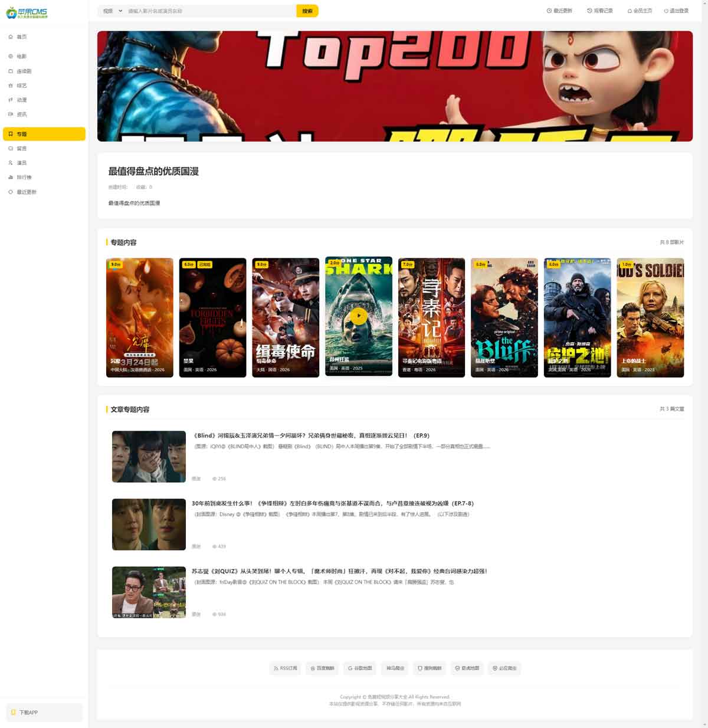Open the 首页 home sidebar item
The image size is (708, 728).
(x=44, y=37)
